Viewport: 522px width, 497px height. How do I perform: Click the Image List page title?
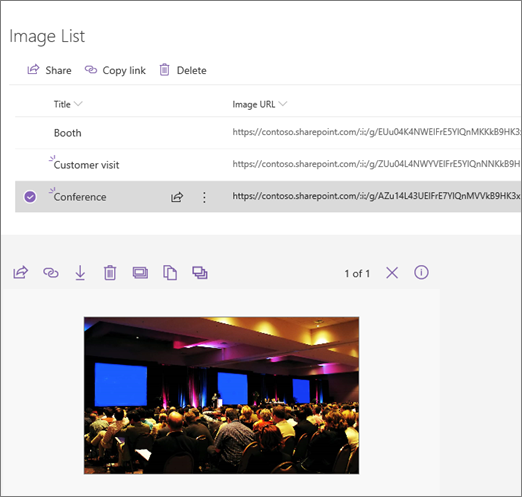click(47, 36)
